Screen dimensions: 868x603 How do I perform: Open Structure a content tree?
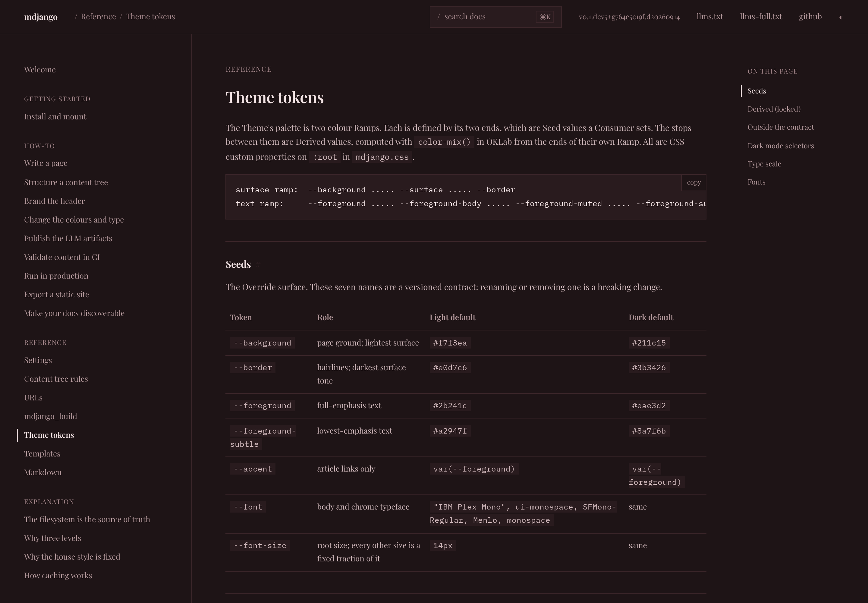click(x=66, y=182)
